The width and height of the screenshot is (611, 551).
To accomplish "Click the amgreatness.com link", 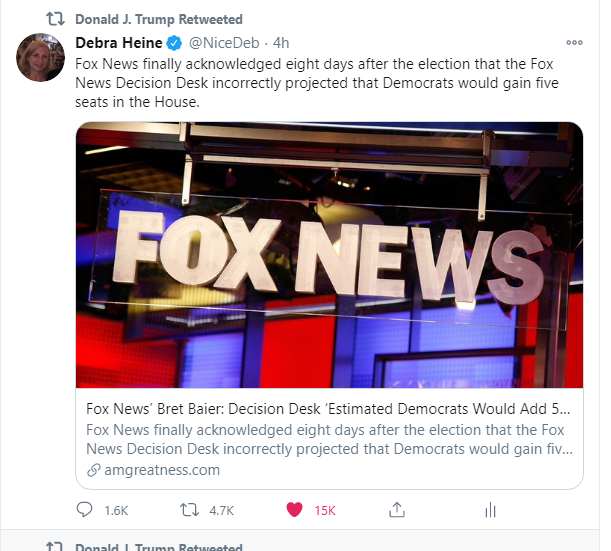I will [162, 470].
